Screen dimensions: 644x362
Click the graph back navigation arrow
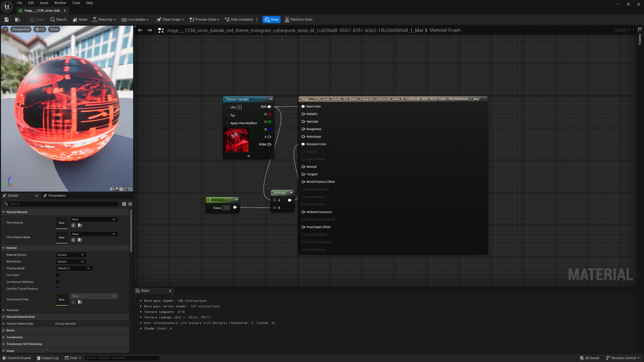[x=140, y=30]
